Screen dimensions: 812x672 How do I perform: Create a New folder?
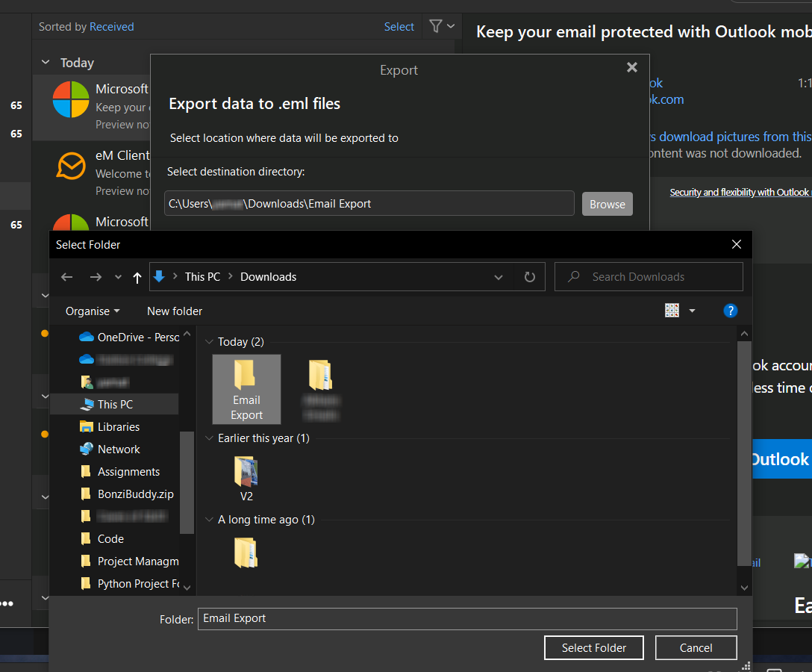tap(175, 311)
